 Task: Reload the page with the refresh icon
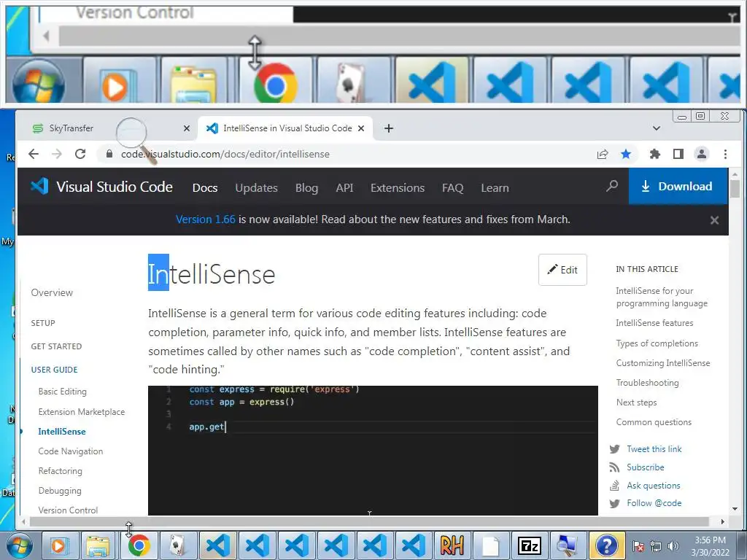[80, 154]
